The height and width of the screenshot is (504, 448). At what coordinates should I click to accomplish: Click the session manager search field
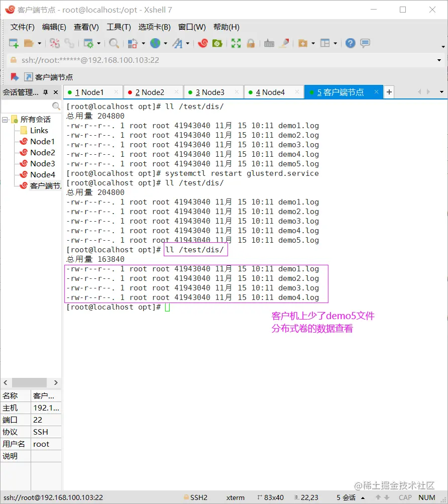tap(31, 106)
